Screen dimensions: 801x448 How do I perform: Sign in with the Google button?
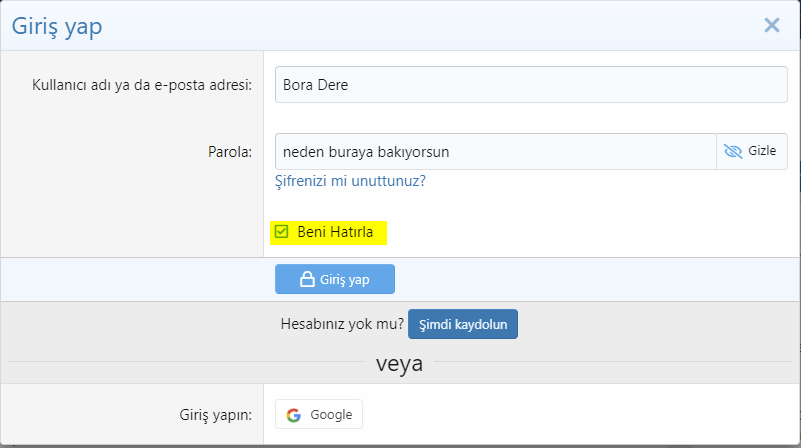(318, 414)
